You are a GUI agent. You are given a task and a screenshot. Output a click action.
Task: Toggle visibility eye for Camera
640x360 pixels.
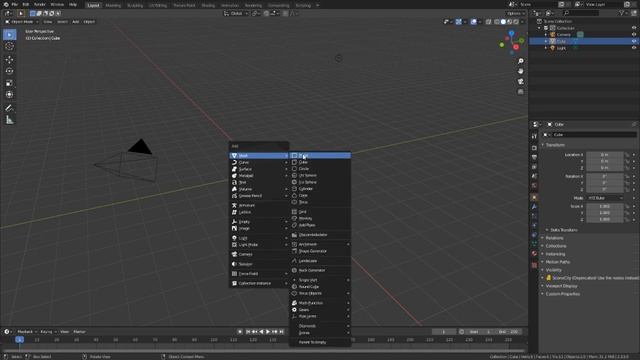click(x=634, y=35)
